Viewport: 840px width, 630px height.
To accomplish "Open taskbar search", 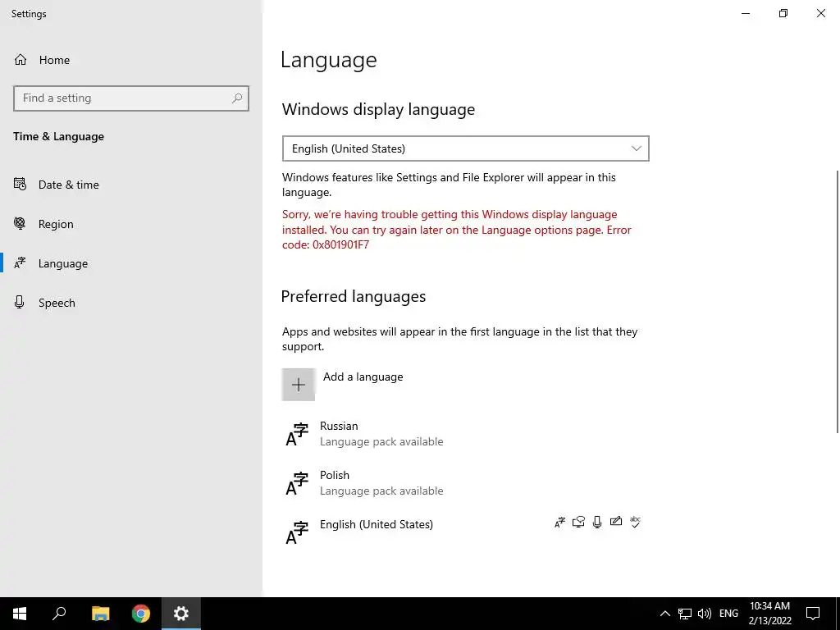I will [x=59, y=614].
